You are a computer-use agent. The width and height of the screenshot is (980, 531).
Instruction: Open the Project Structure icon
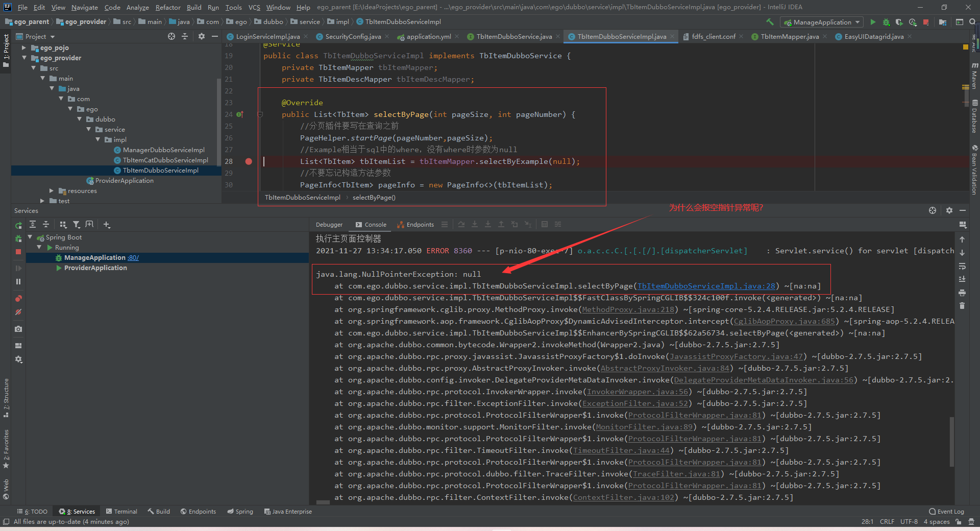(x=943, y=22)
